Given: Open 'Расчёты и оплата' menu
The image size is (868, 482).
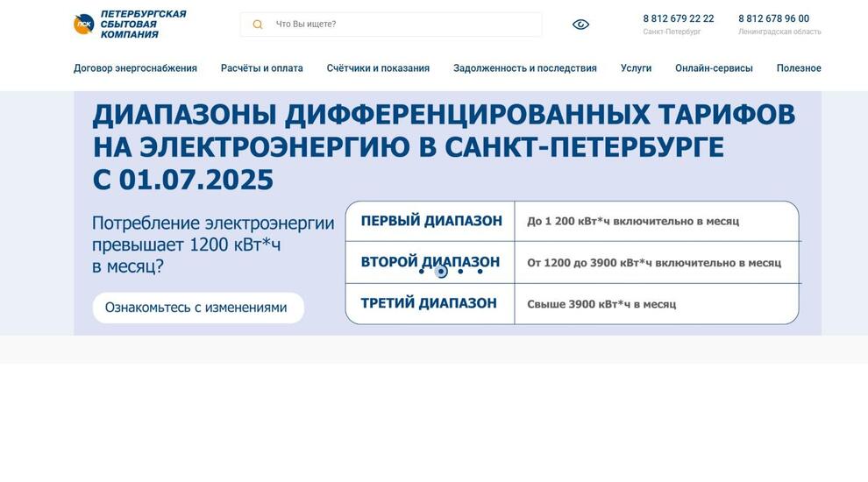Looking at the screenshot, I should 262,68.
